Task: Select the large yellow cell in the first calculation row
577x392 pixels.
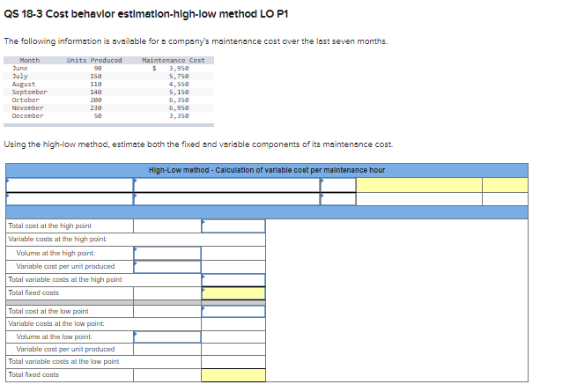Action: click(x=419, y=185)
